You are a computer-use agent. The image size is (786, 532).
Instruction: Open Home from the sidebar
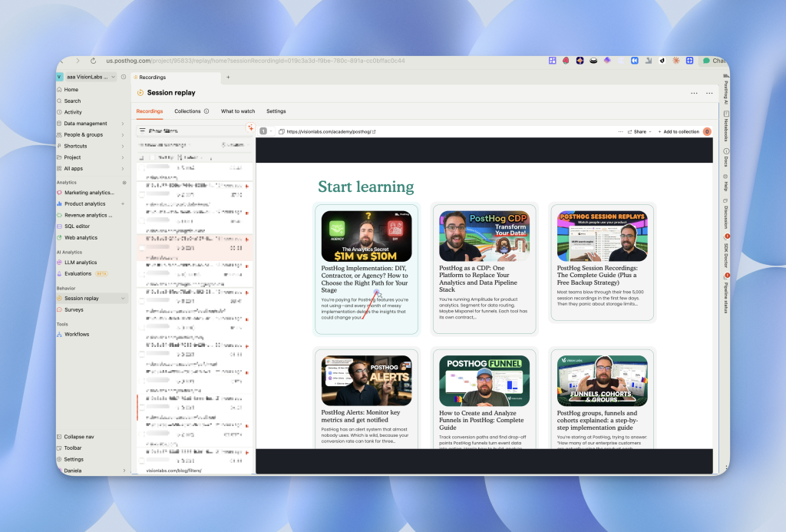pos(71,90)
